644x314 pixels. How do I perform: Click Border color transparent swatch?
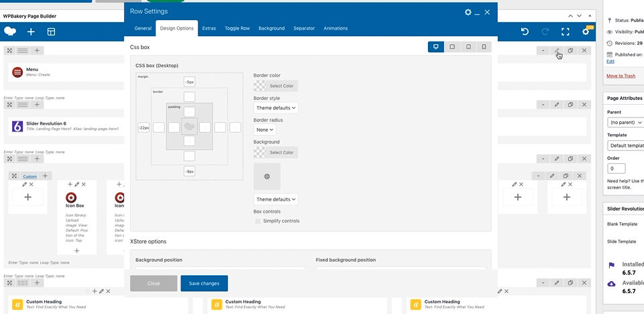pos(260,86)
